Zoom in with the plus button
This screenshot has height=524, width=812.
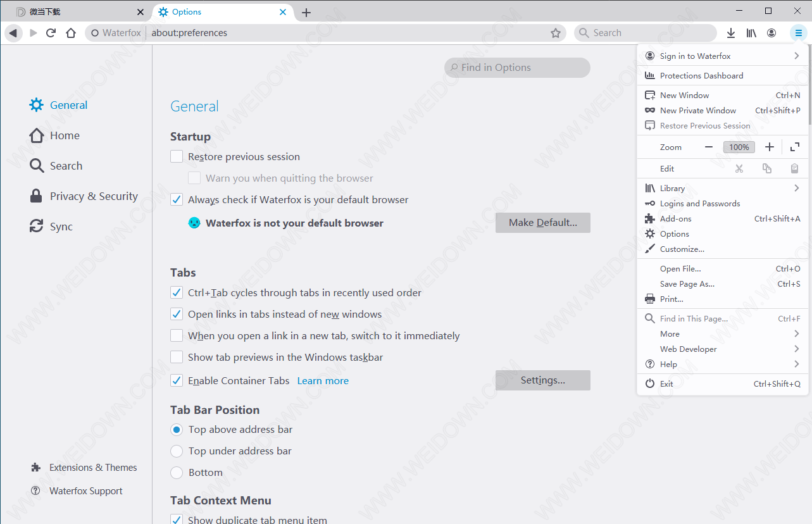click(770, 147)
